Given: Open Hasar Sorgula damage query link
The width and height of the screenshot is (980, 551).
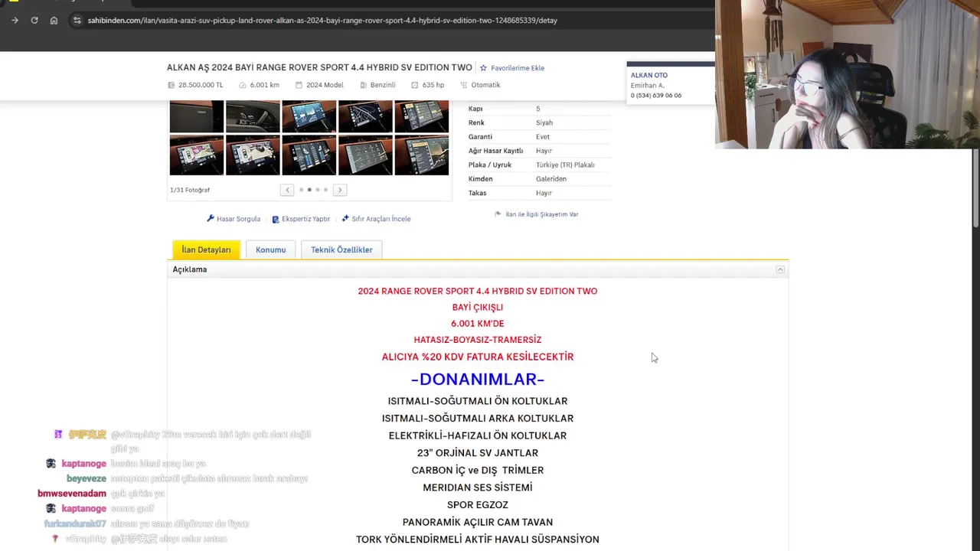Looking at the screenshot, I should (x=238, y=219).
